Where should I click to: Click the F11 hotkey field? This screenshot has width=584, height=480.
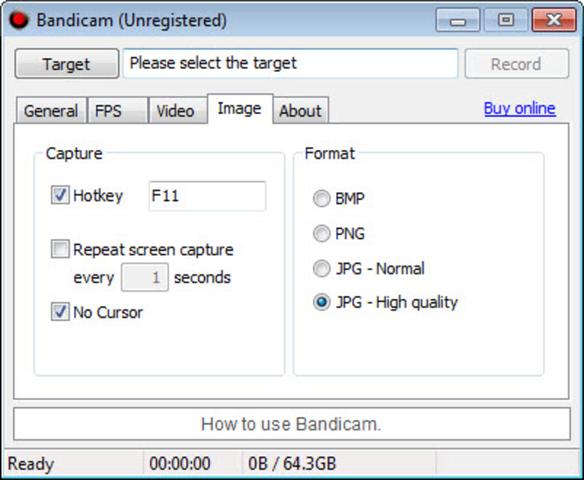point(207,196)
